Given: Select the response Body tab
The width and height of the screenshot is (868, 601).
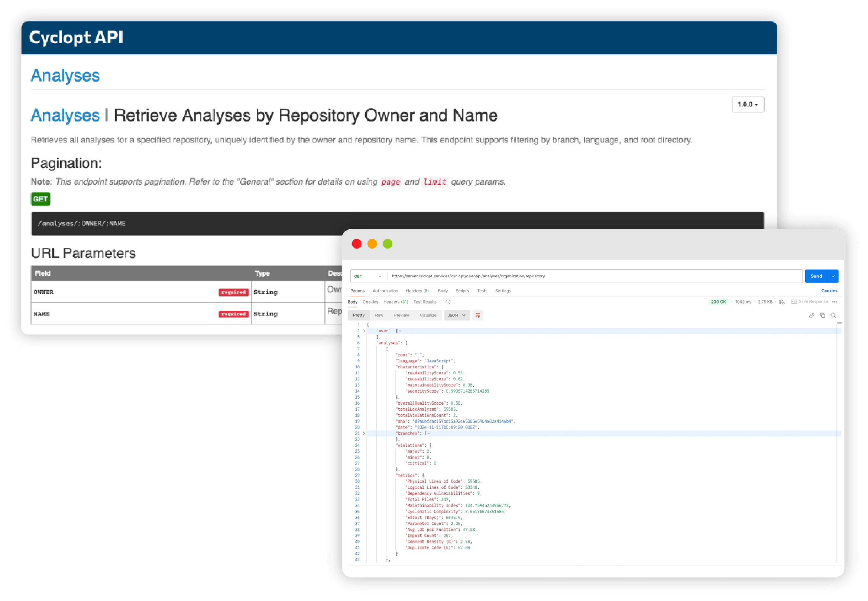Looking at the screenshot, I should click(x=353, y=302).
